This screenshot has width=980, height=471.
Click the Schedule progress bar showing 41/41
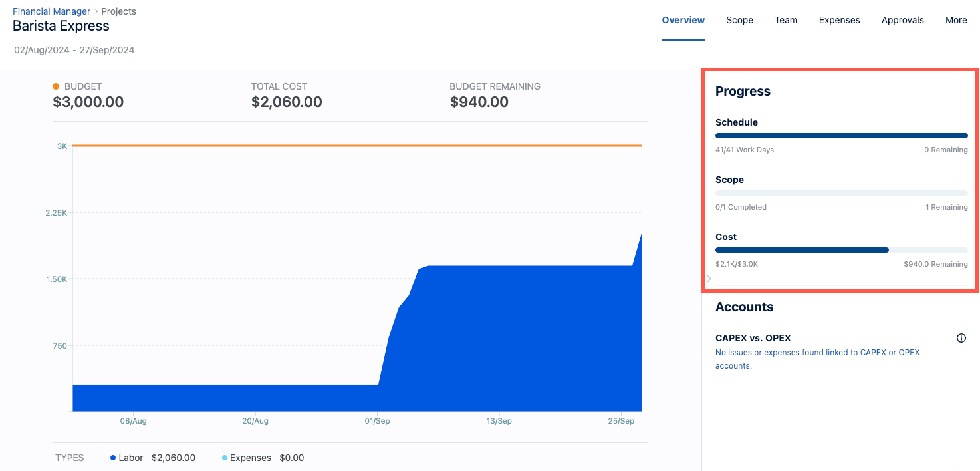[841, 135]
